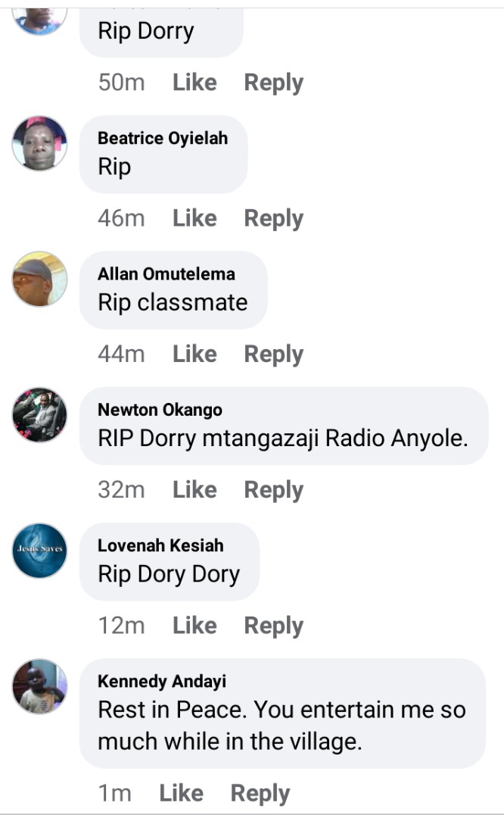The width and height of the screenshot is (504, 815).
Task: Open the Newton Okango name link
Action: pyautogui.click(x=160, y=410)
